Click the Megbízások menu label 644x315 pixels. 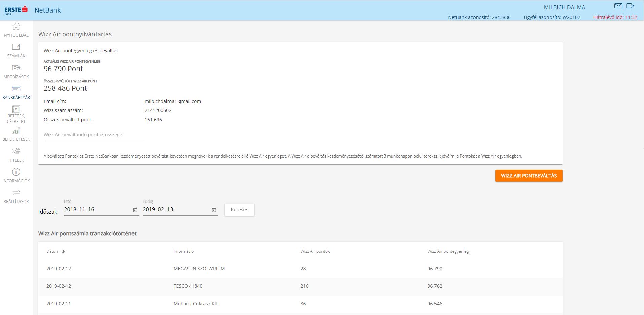pos(16,77)
